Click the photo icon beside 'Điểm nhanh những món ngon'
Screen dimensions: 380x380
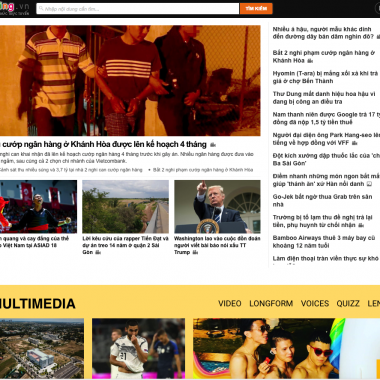(369, 184)
